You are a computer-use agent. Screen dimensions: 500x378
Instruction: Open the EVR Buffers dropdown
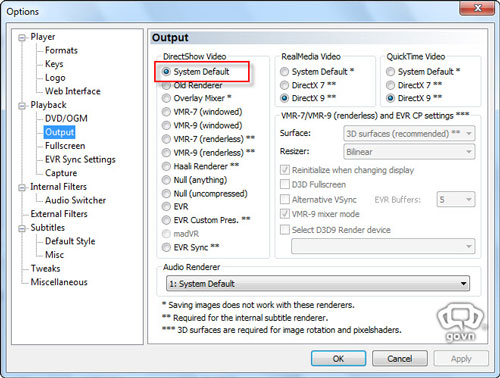click(x=456, y=200)
